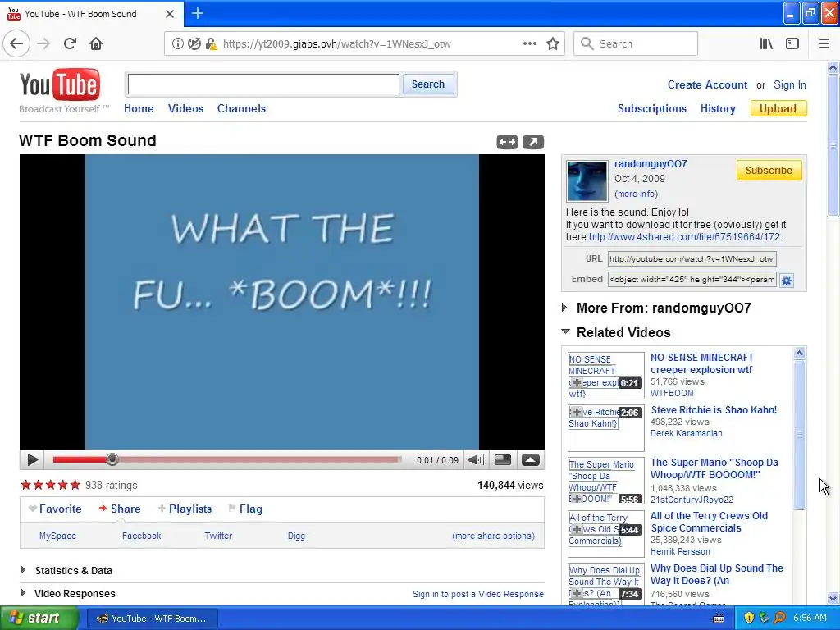
Task: Select the Embed code field
Action: (692, 279)
